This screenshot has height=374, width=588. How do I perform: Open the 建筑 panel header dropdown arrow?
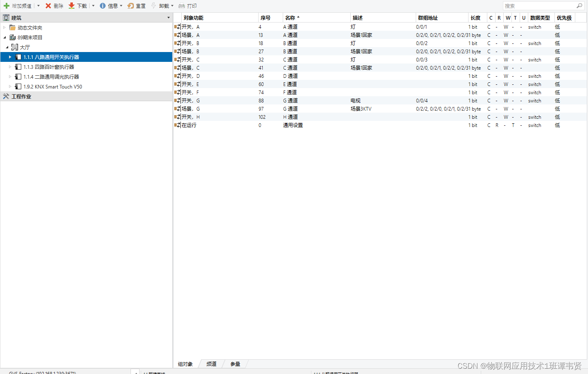pos(169,18)
